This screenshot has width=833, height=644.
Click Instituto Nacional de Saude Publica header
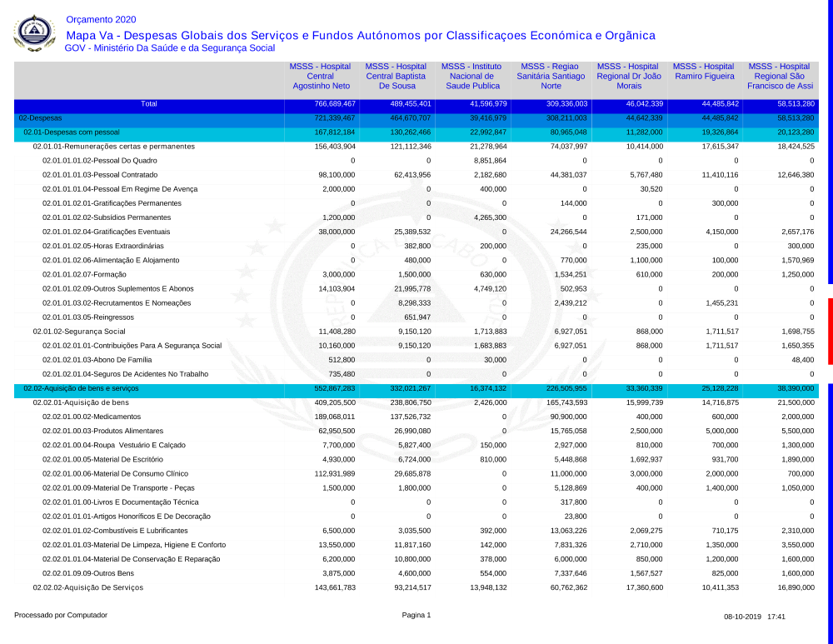click(x=472, y=76)
